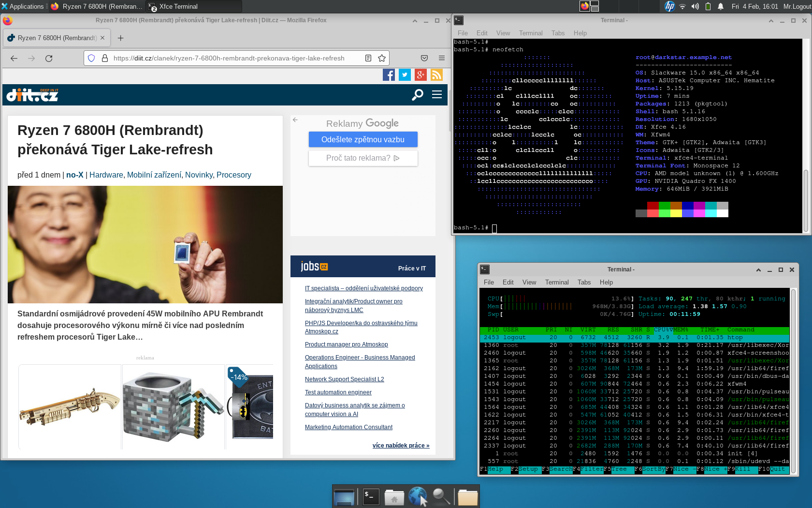
Task: Open Network Support Specialist L2 job link
Action: 345,379
